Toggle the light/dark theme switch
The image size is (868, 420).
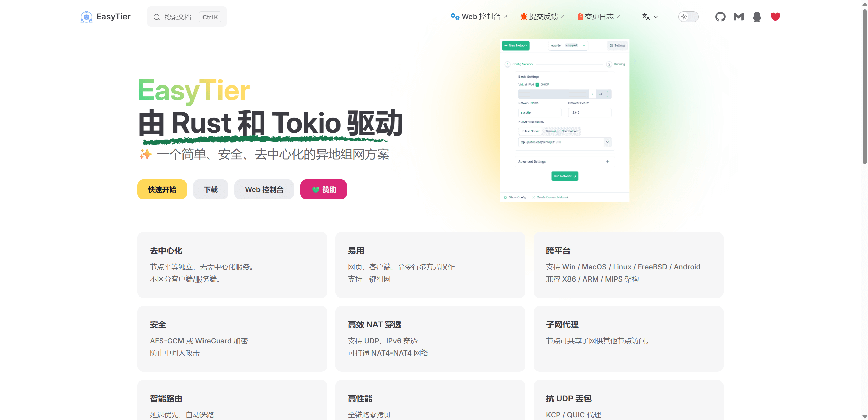pyautogui.click(x=688, y=17)
